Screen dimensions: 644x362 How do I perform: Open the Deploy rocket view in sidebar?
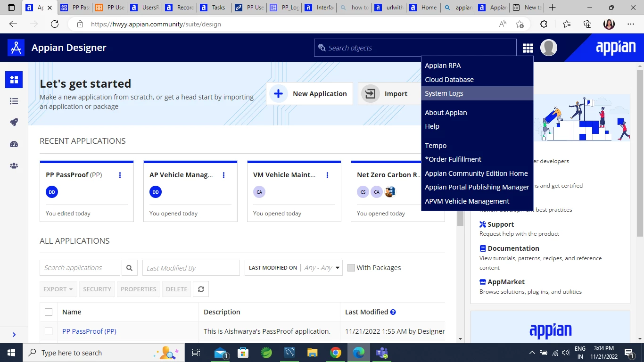pos(14,123)
